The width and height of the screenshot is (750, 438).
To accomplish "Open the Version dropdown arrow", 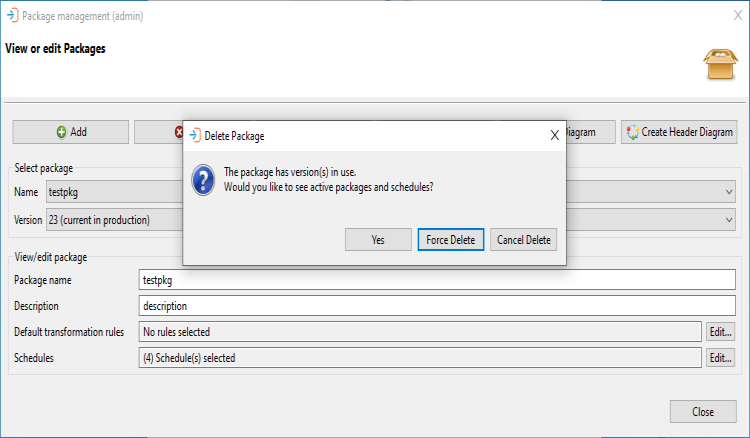I will click(729, 220).
